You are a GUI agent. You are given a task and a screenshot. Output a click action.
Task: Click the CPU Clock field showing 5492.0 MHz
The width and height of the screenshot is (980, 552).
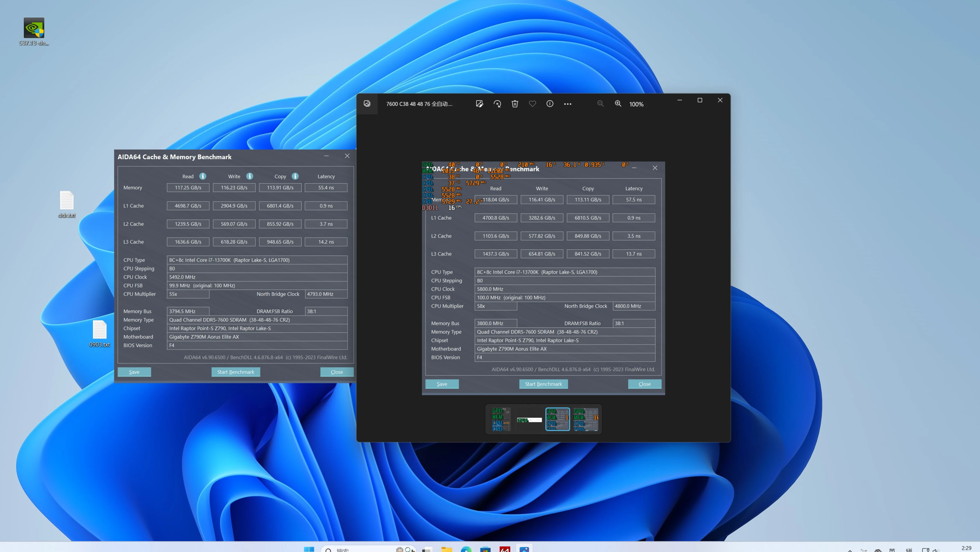pos(257,277)
